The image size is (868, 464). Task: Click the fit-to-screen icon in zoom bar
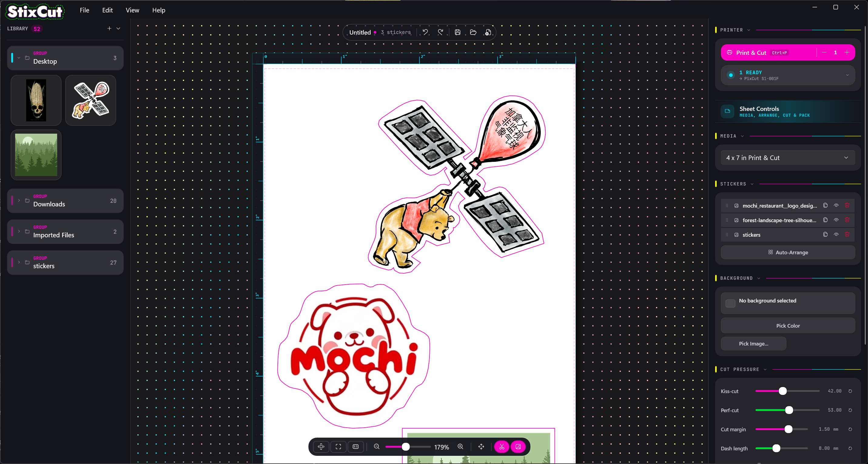[x=338, y=446]
